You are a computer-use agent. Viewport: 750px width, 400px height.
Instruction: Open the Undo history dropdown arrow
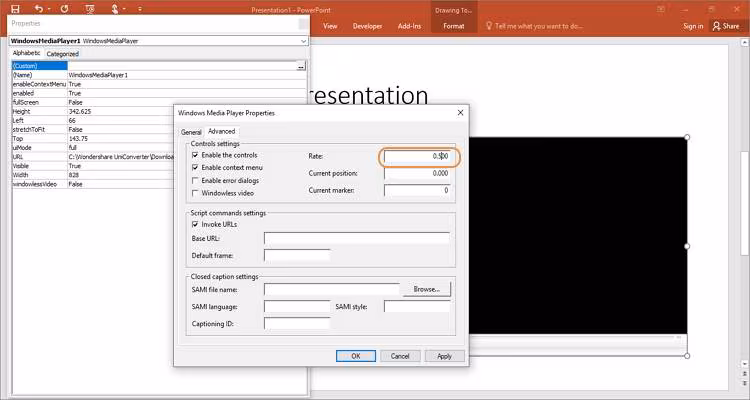point(49,9)
